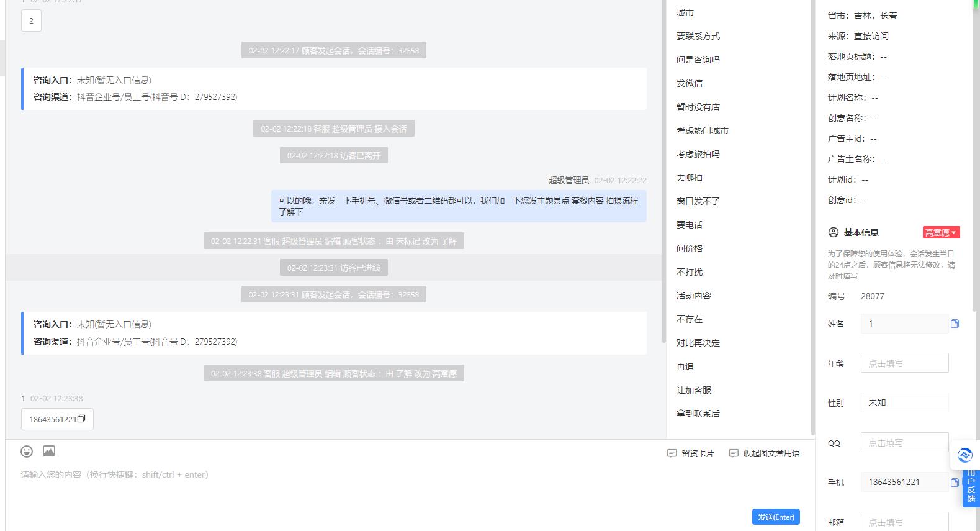
Task: Edit the 姓名 name field
Action: pyautogui.click(x=904, y=324)
